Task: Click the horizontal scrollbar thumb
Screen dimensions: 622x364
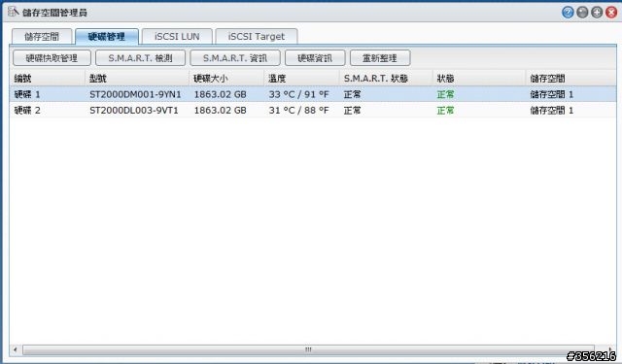Action: click(x=308, y=349)
